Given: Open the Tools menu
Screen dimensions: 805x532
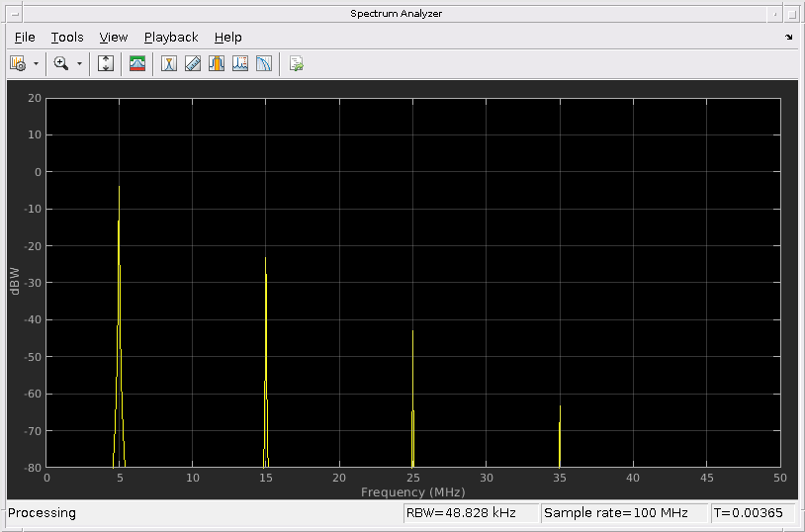Looking at the screenshot, I should tap(67, 38).
